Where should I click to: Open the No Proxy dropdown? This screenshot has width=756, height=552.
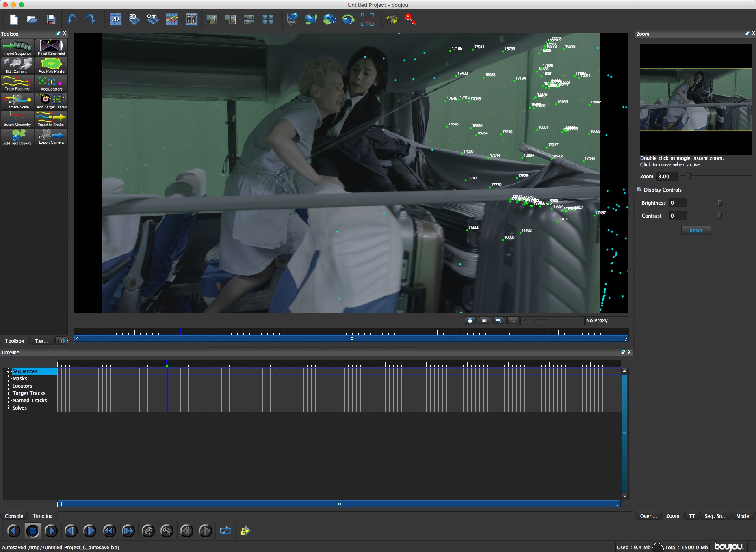tap(607, 321)
